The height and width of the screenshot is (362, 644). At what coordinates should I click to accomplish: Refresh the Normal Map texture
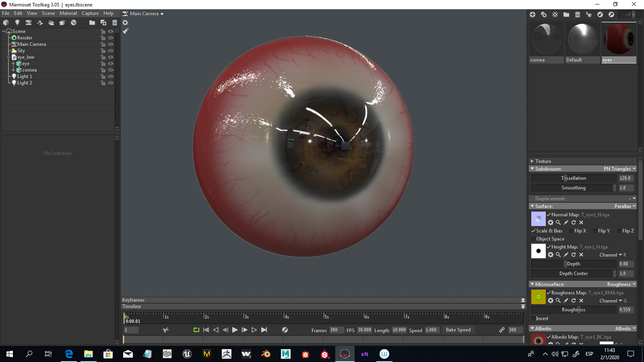click(x=574, y=222)
